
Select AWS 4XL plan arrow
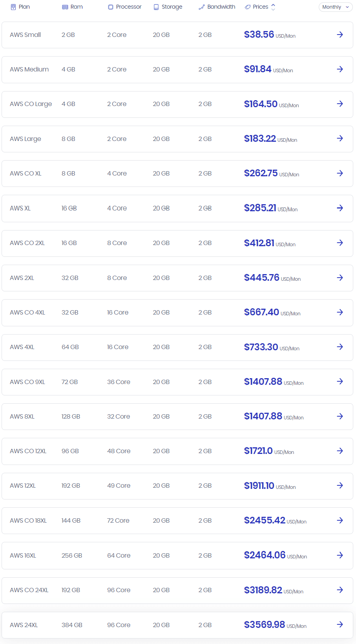coord(340,347)
